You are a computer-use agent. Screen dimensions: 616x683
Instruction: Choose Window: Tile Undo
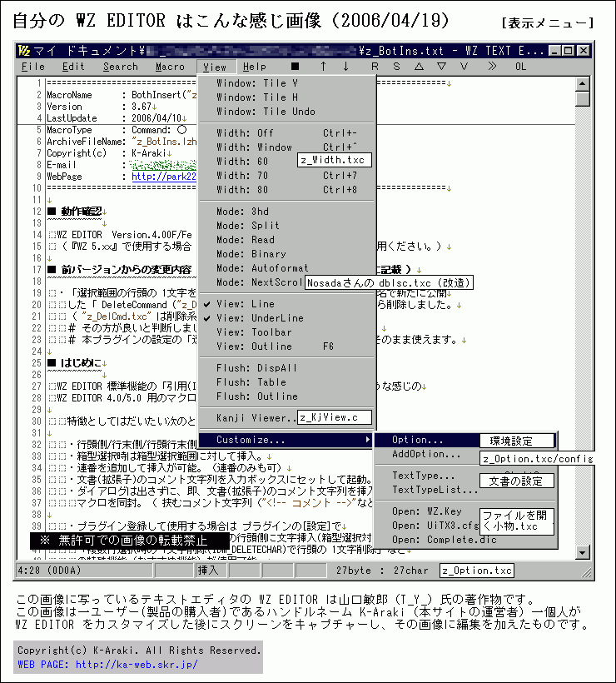287,112
